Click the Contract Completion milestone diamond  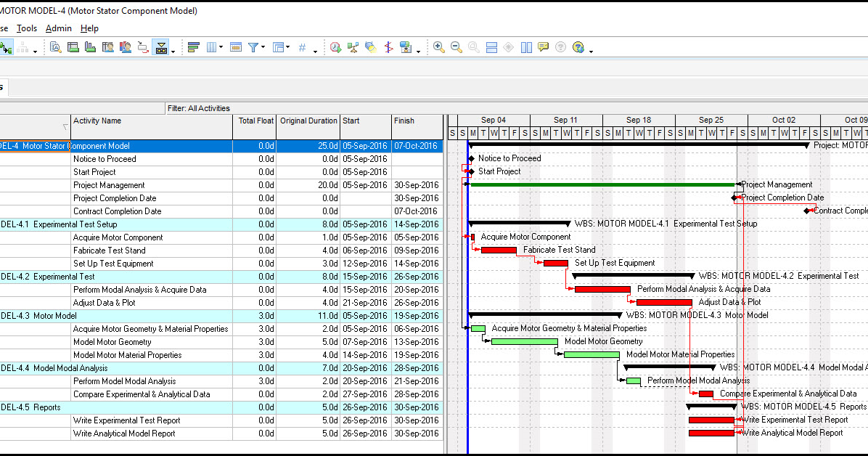tap(808, 211)
